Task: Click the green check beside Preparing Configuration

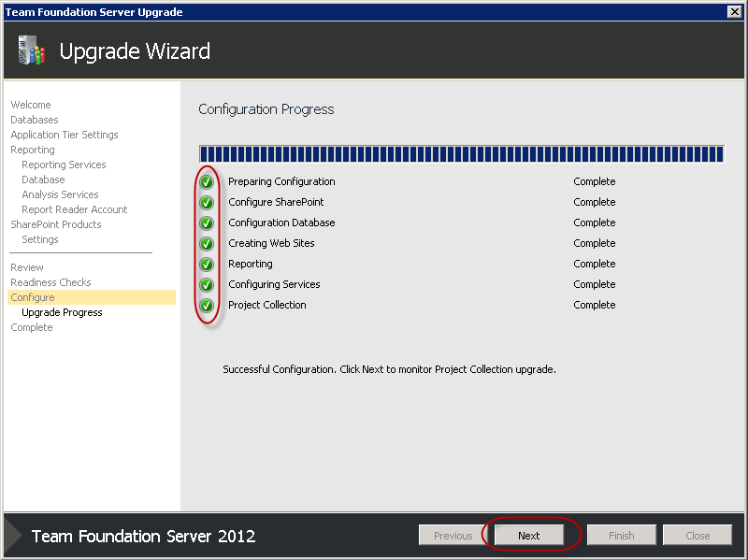Action: (x=207, y=181)
